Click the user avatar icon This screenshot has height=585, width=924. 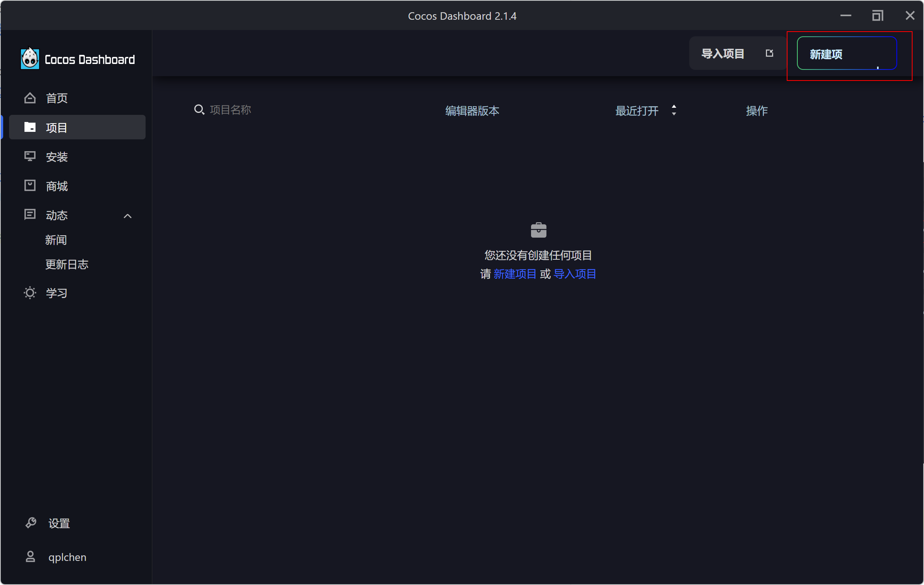(30, 557)
